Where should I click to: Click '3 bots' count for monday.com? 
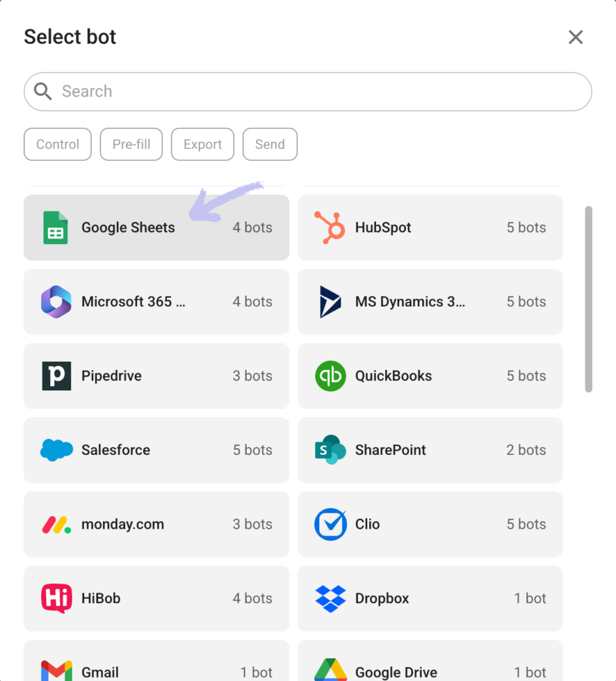click(252, 524)
